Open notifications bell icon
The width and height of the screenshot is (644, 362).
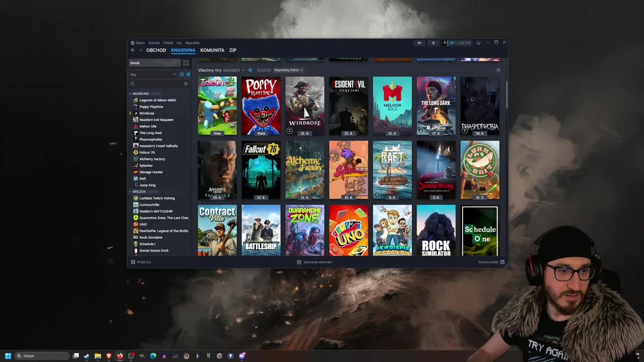click(433, 43)
